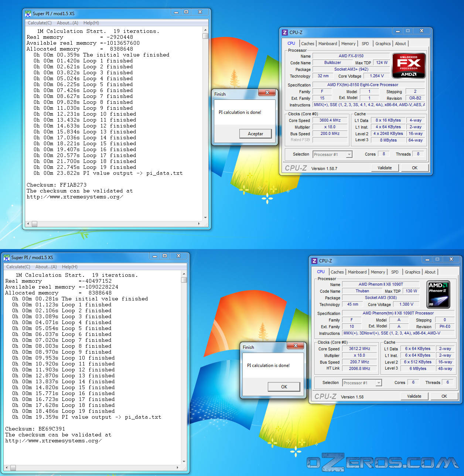Image resolution: width=464 pixels, height=476 pixels.
Task: Click the Super PI app icon in the bottom window title bar
Action: click(x=6, y=257)
